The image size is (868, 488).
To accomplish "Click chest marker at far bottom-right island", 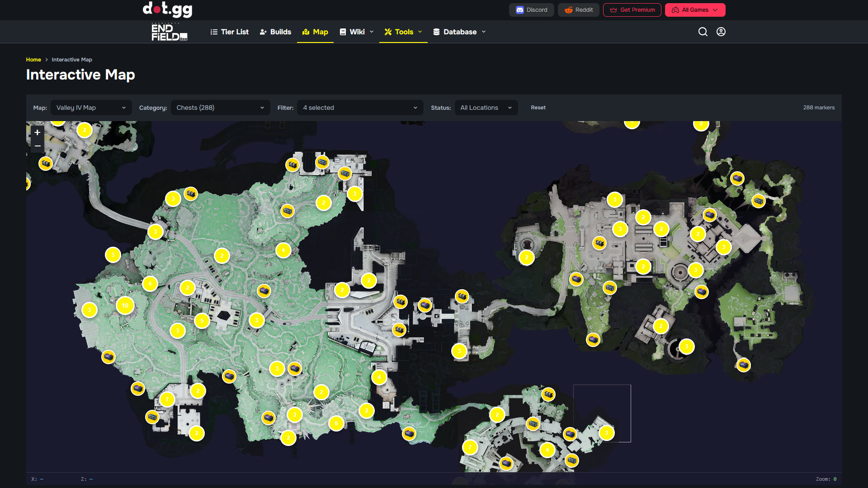I will (x=744, y=365).
